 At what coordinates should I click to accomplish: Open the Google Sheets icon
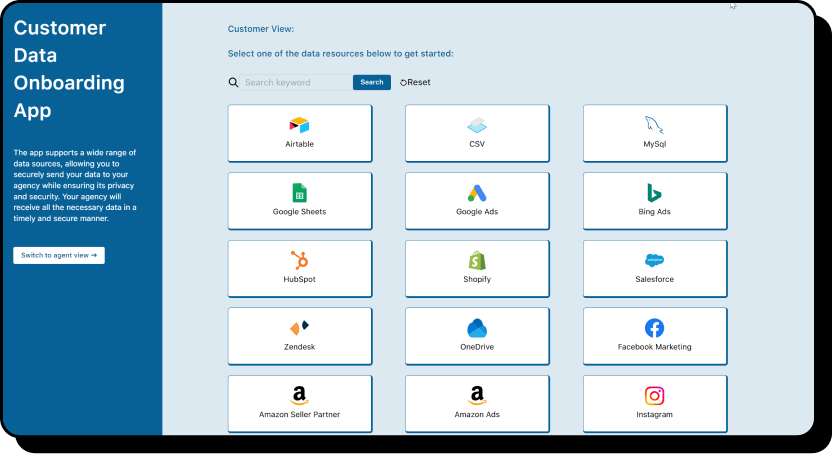pos(299,193)
